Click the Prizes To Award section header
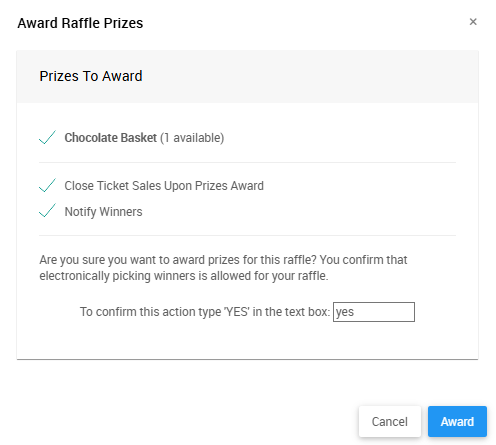Image resolution: width=496 pixels, height=445 pixels. (91, 76)
